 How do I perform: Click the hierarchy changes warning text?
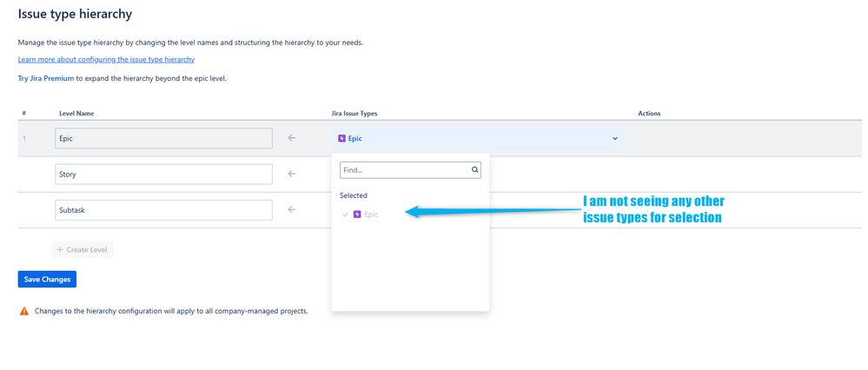point(171,311)
